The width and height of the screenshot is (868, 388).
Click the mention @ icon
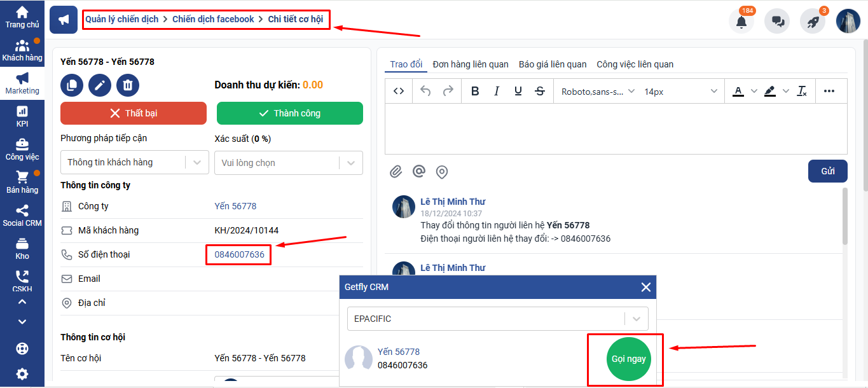click(418, 171)
